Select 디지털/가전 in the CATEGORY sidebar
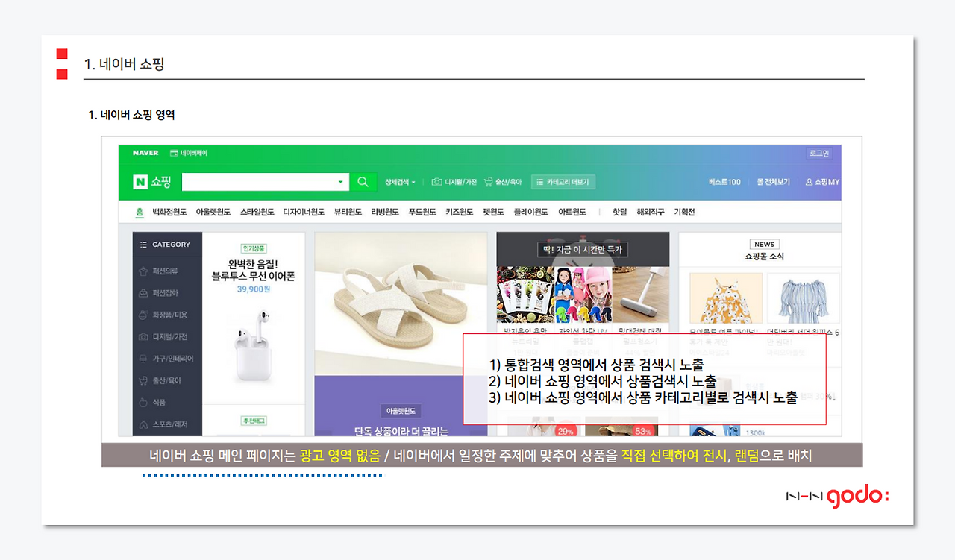Viewport: 955px width, 560px height. pyautogui.click(x=163, y=337)
